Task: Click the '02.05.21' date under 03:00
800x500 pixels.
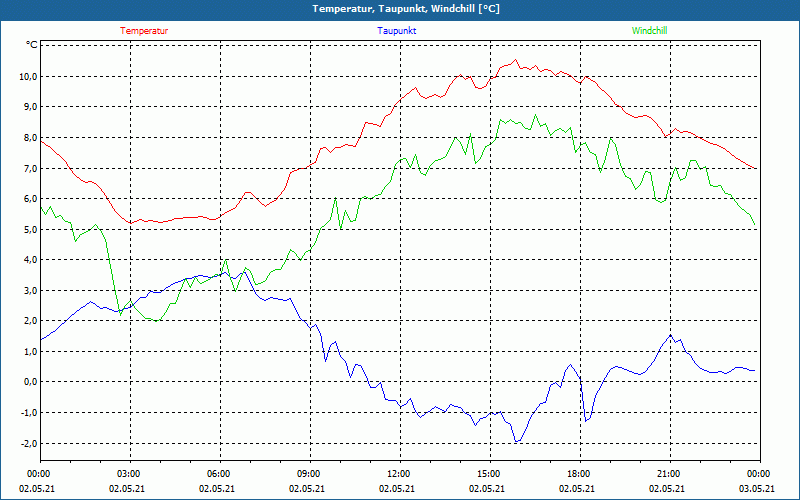Action: (x=127, y=488)
